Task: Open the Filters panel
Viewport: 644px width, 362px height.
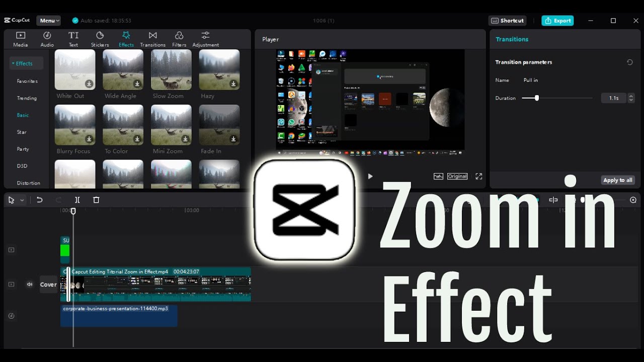Action: pos(179,39)
